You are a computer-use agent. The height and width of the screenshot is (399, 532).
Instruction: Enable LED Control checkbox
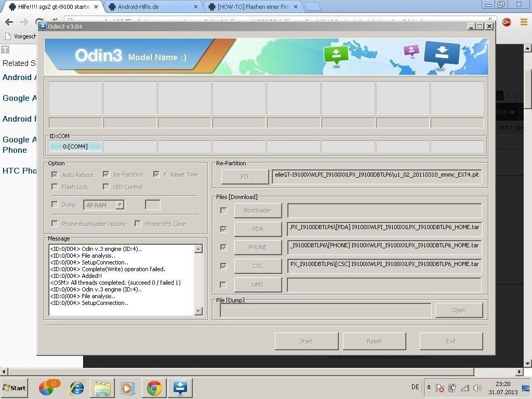(106, 187)
